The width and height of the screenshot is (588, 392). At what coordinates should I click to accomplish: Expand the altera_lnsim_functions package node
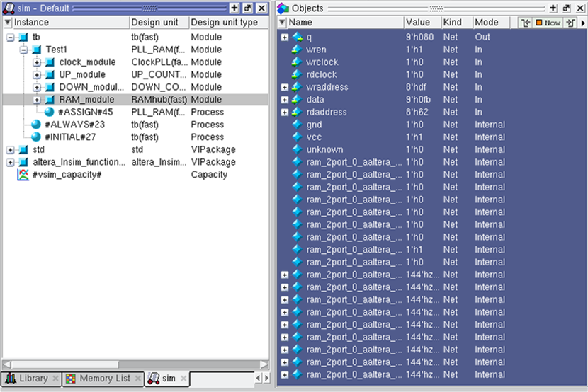point(11,162)
